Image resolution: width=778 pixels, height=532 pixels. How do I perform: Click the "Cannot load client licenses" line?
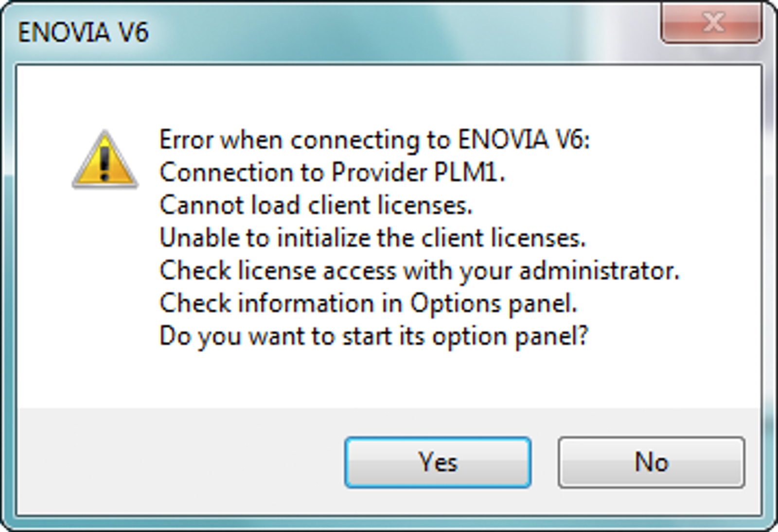coord(316,205)
